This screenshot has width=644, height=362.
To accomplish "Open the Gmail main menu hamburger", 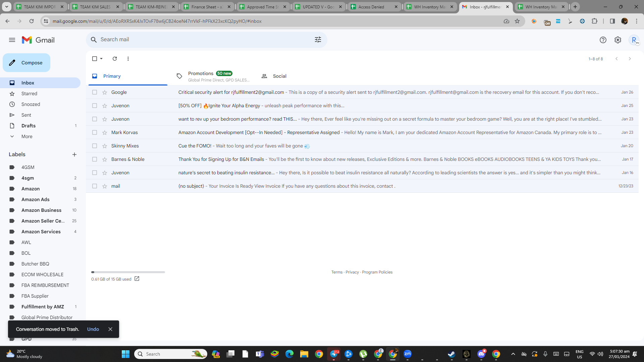I will [x=12, y=40].
